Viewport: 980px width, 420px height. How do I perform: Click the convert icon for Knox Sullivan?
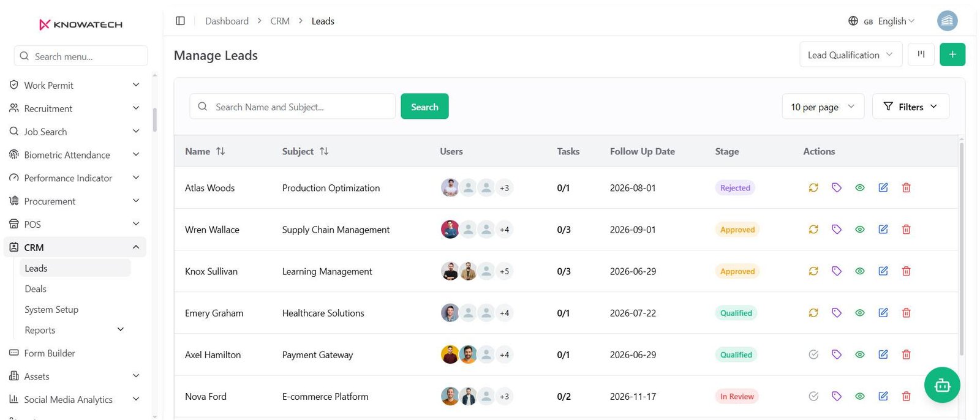tap(813, 271)
